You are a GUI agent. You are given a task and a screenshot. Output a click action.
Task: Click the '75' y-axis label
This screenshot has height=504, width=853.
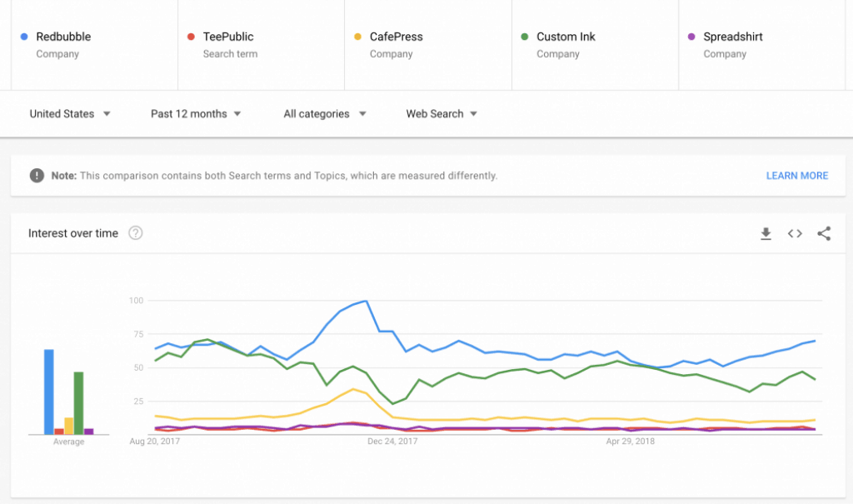tap(138, 334)
